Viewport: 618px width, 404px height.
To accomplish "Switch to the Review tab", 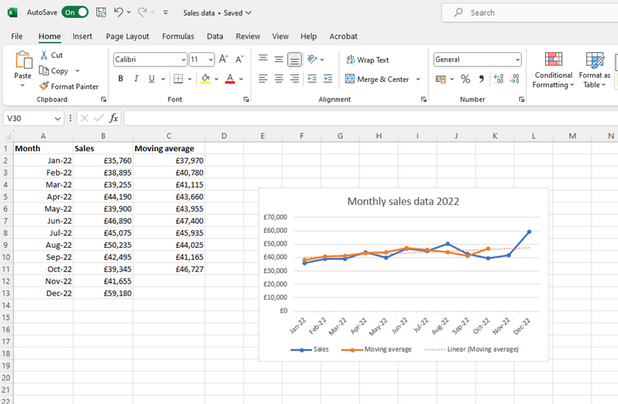I will (x=248, y=36).
